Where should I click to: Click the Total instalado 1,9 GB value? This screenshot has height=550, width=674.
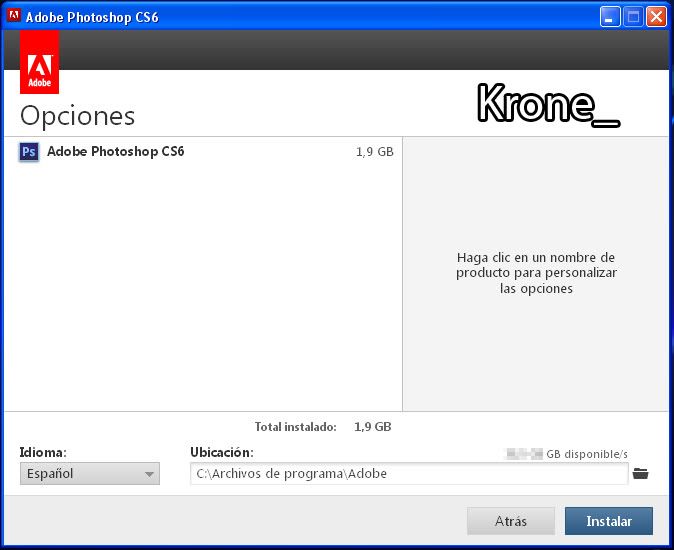[373, 427]
